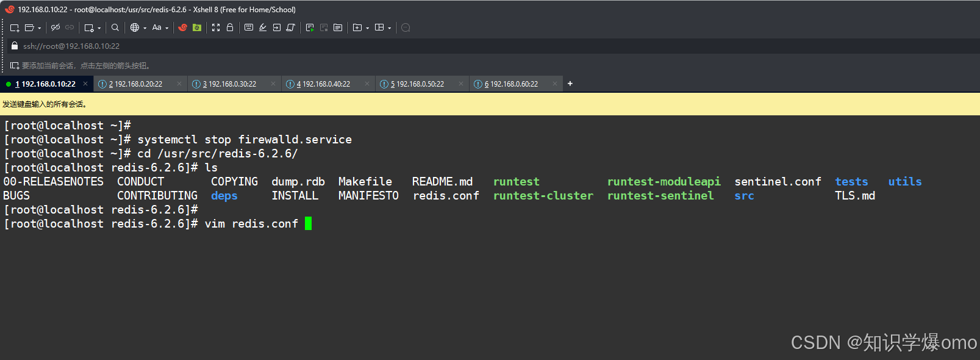
Task: Click the green terminal cursor block
Action: coord(309,223)
